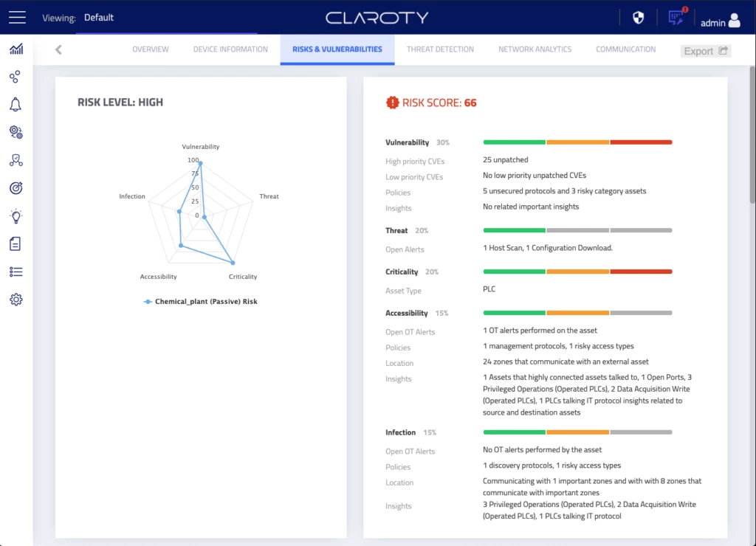
Task: Collapse the panel using the back chevron
Action: [x=58, y=49]
